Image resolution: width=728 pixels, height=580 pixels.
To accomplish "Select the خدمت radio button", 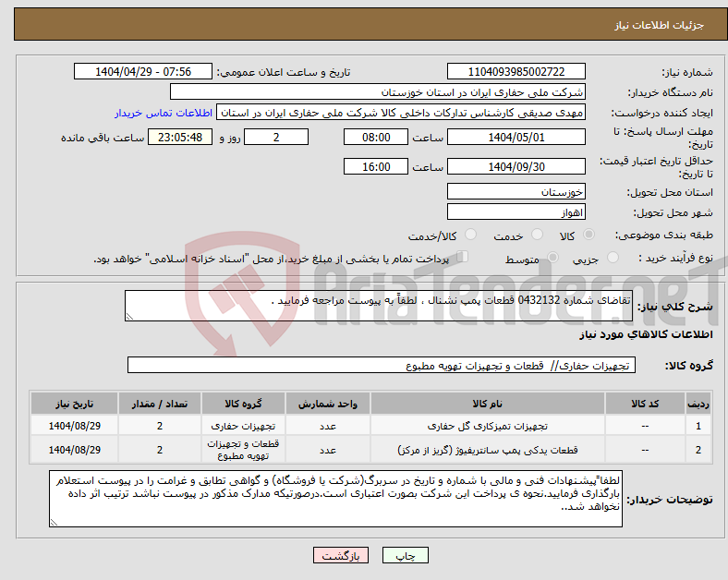I will [x=537, y=235].
